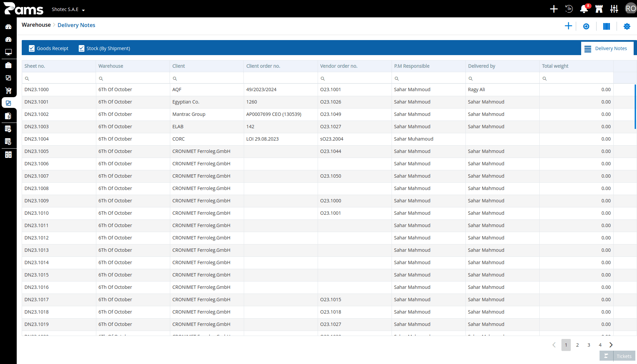Click the lower dashboard gauge icon in the sidebar
Viewport: 637px width, 364px height.
[8, 39]
